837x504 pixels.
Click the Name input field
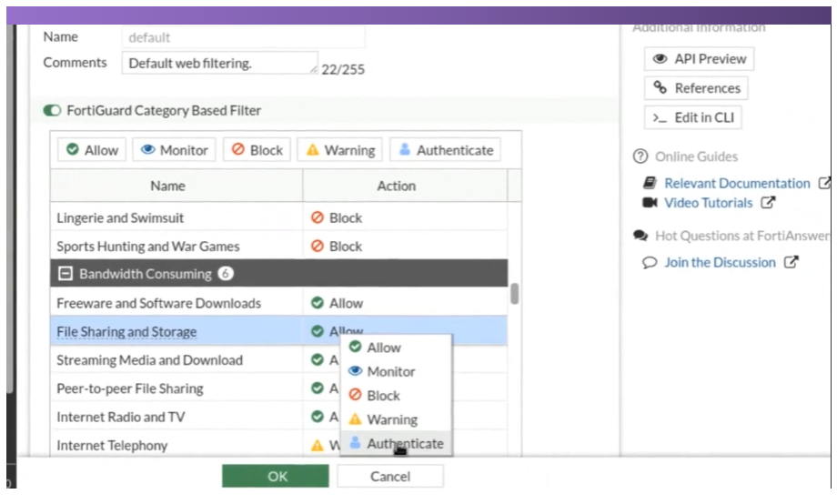(244, 37)
